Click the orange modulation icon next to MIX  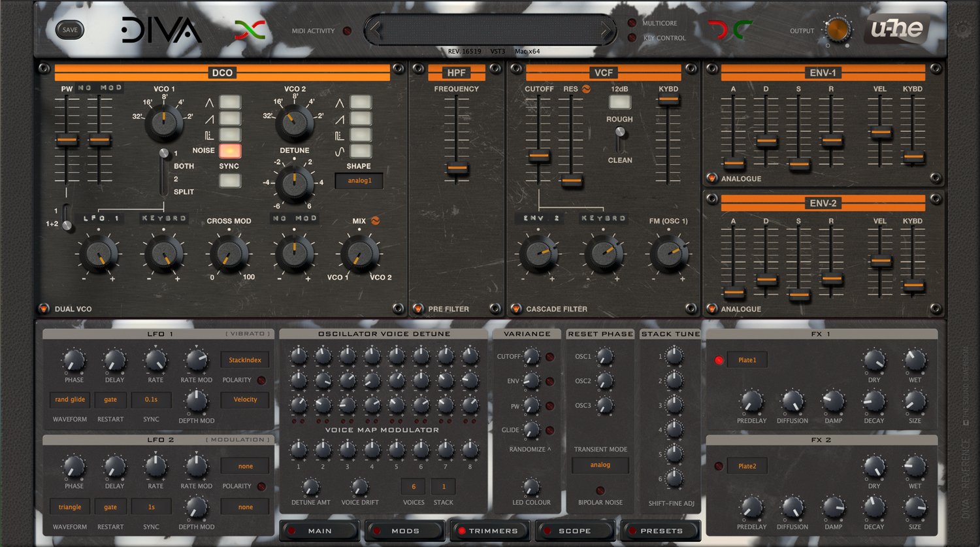coord(375,221)
